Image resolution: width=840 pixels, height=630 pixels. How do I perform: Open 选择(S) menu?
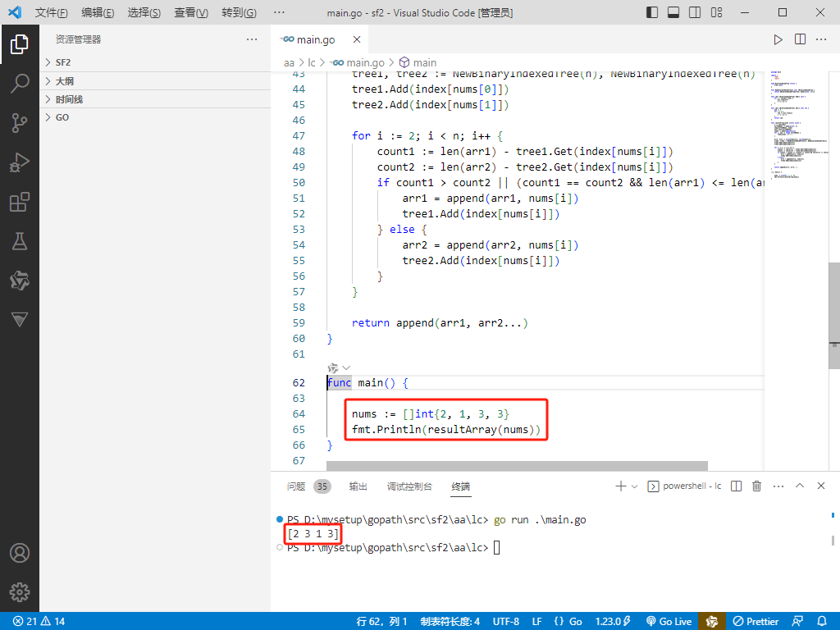coord(144,13)
